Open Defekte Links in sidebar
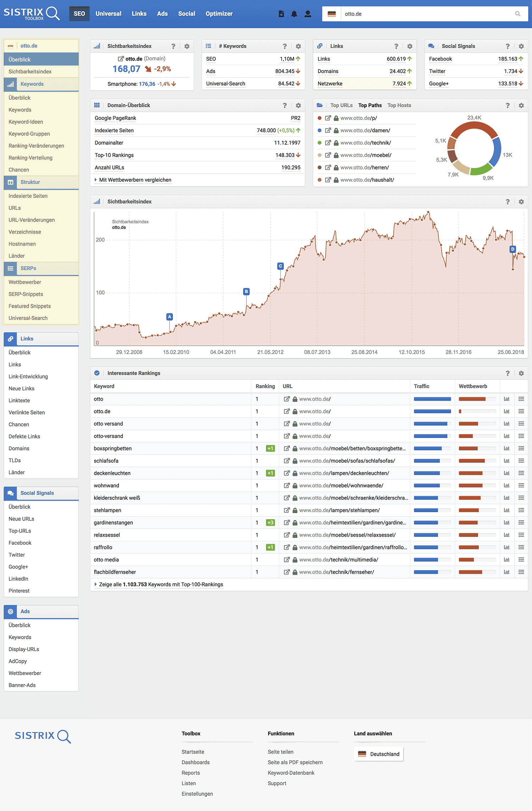The height and width of the screenshot is (811, 532). coord(24,437)
